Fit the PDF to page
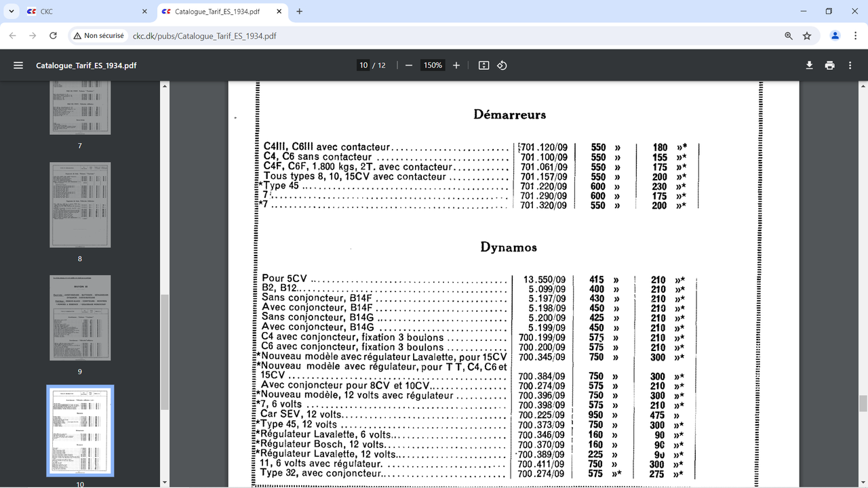The height and width of the screenshot is (488, 868). click(x=484, y=65)
